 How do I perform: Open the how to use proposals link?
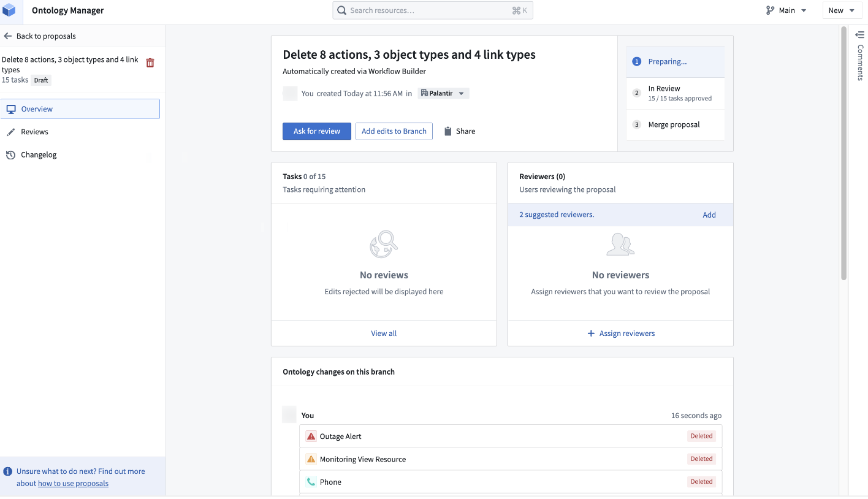pyautogui.click(x=73, y=483)
